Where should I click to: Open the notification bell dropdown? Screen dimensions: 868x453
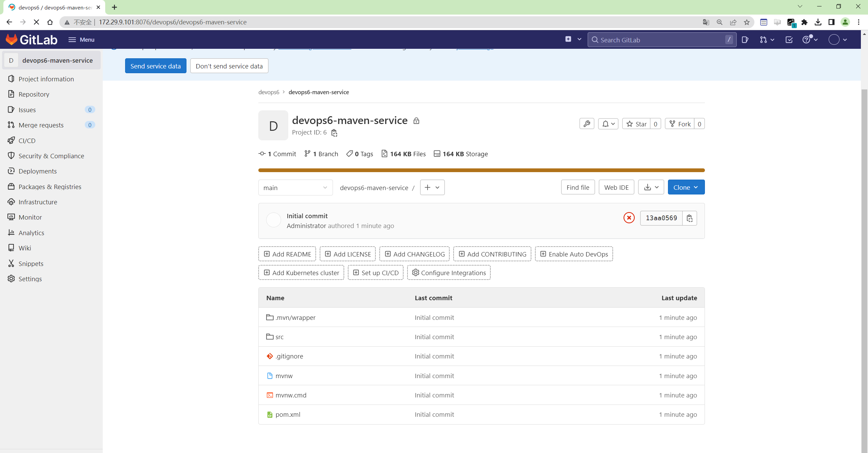(x=608, y=124)
